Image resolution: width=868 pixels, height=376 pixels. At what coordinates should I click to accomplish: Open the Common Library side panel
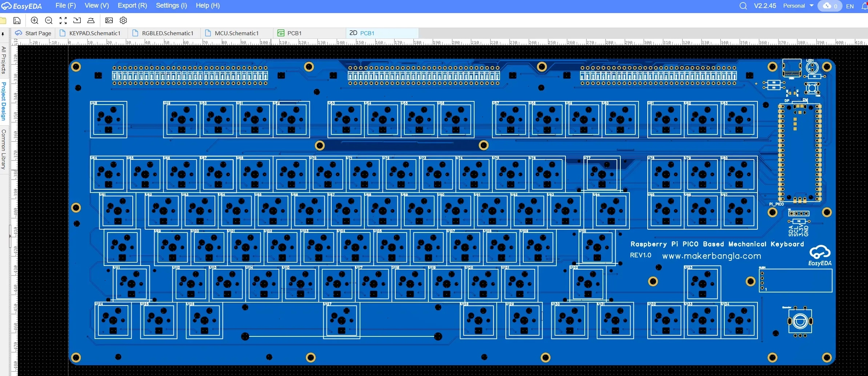(4, 149)
